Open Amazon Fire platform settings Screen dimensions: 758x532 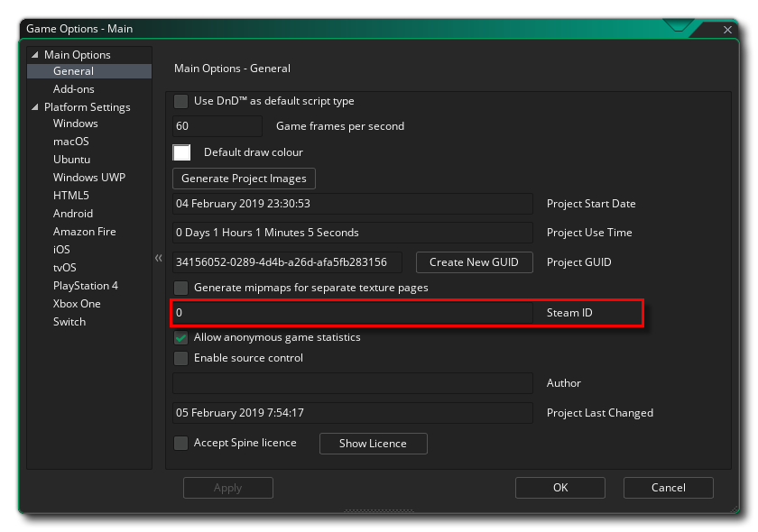(85, 232)
